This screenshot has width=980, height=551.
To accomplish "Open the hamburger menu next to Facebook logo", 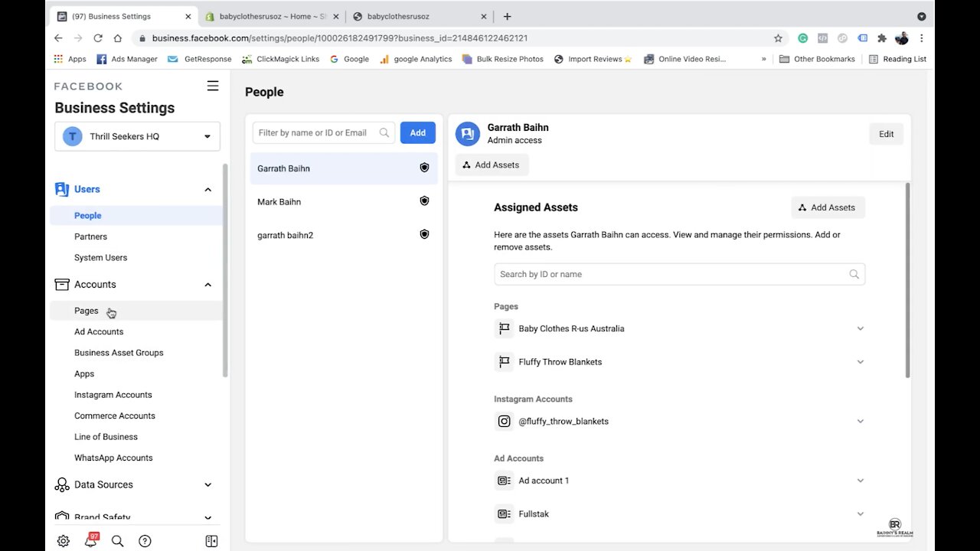I will (213, 86).
